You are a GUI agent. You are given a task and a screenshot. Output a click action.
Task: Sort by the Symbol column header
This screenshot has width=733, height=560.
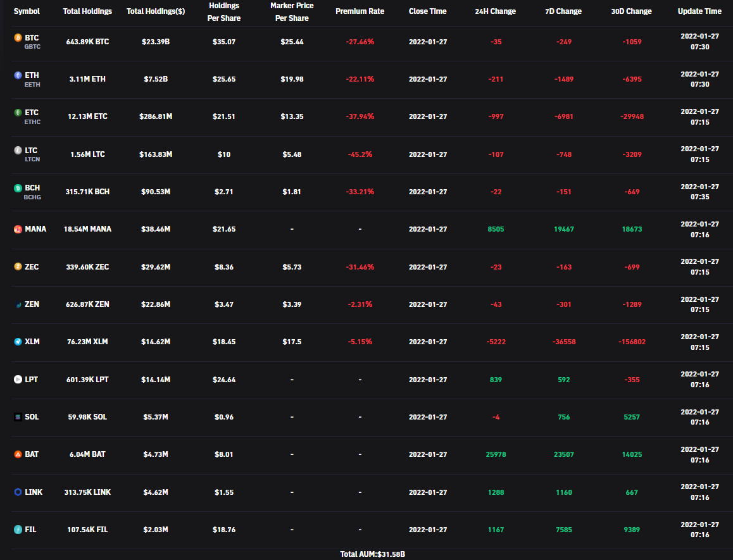pos(27,11)
